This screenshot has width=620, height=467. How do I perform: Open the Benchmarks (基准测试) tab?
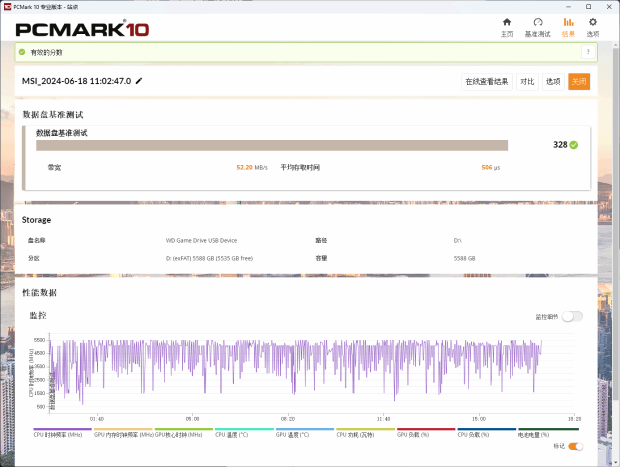click(537, 27)
